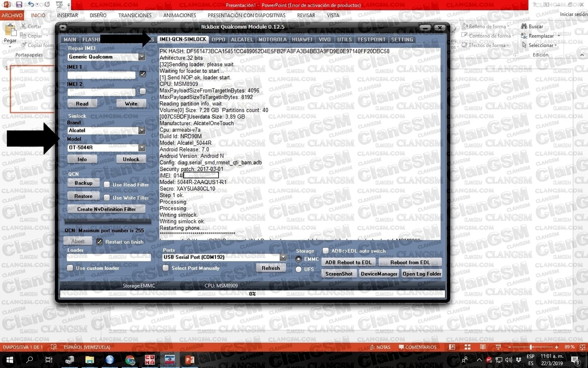Viewport: 588px width, 368px height.
Task: Expand Generic Qualcomm dropdown
Action: coord(142,57)
